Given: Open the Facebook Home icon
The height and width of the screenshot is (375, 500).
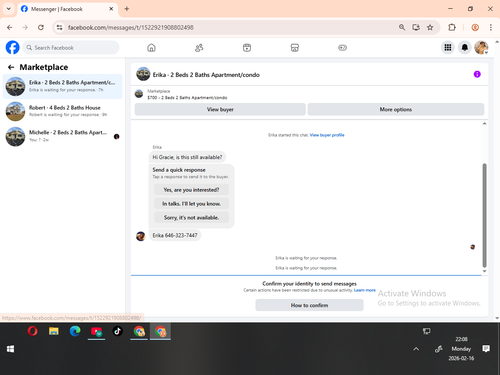Looking at the screenshot, I should click(x=151, y=48).
